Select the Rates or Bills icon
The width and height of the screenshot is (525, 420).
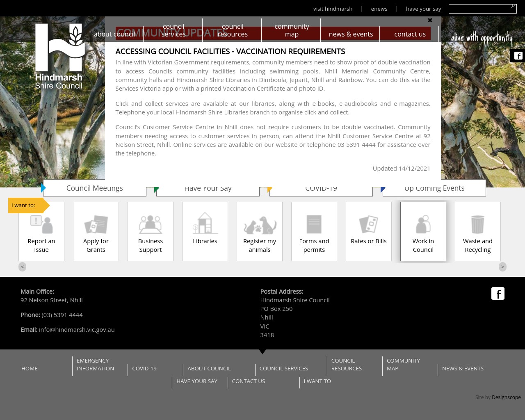click(369, 232)
